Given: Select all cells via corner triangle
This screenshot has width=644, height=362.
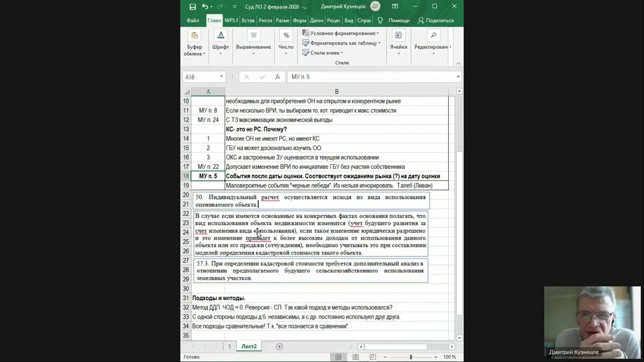Looking at the screenshot, I should click(x=186, y=92).
